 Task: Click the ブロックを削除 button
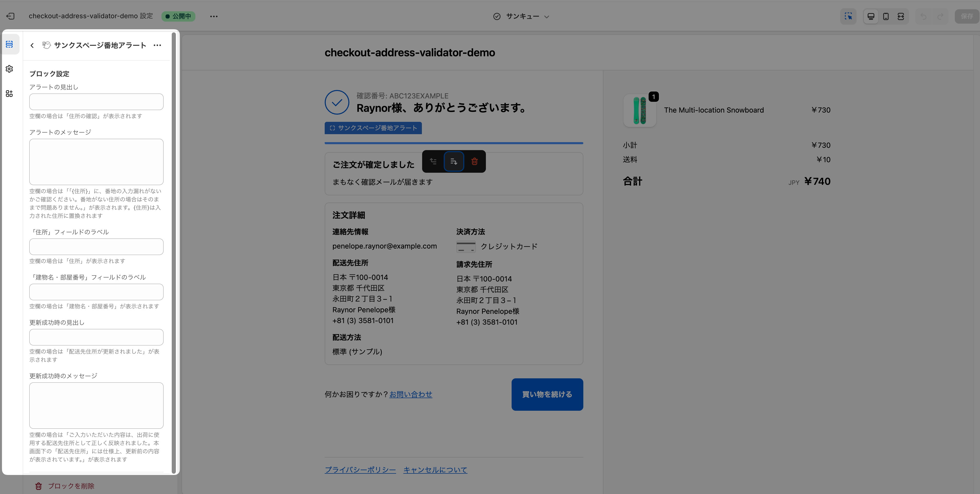click(65, 486)
